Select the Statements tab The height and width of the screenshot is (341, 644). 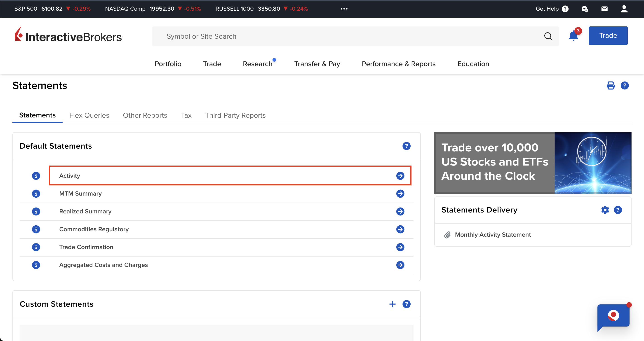coord(37,115)
